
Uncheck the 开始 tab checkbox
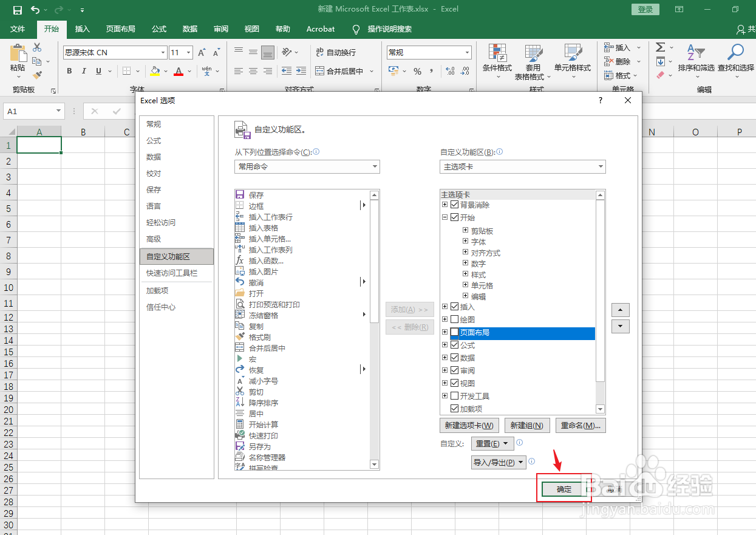point(455,217)
